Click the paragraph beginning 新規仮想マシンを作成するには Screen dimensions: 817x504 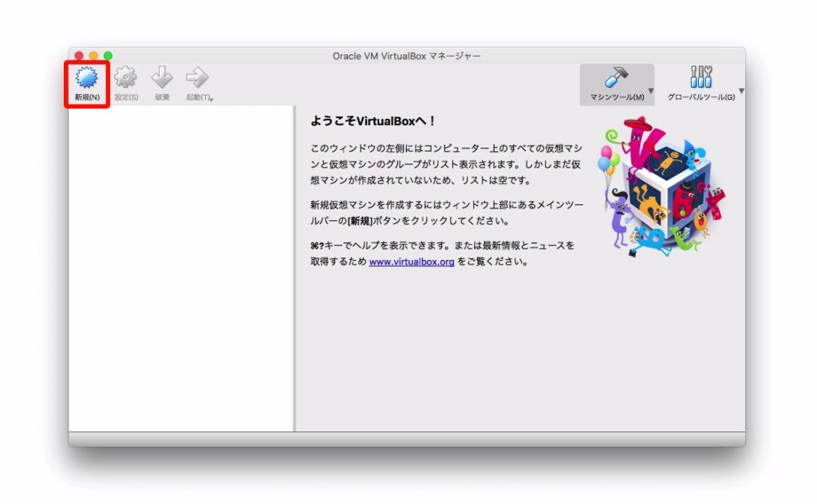coord(447,212)
